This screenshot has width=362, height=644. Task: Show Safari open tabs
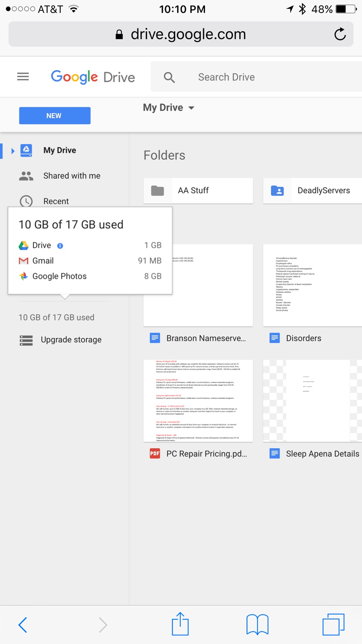(334, 624)
